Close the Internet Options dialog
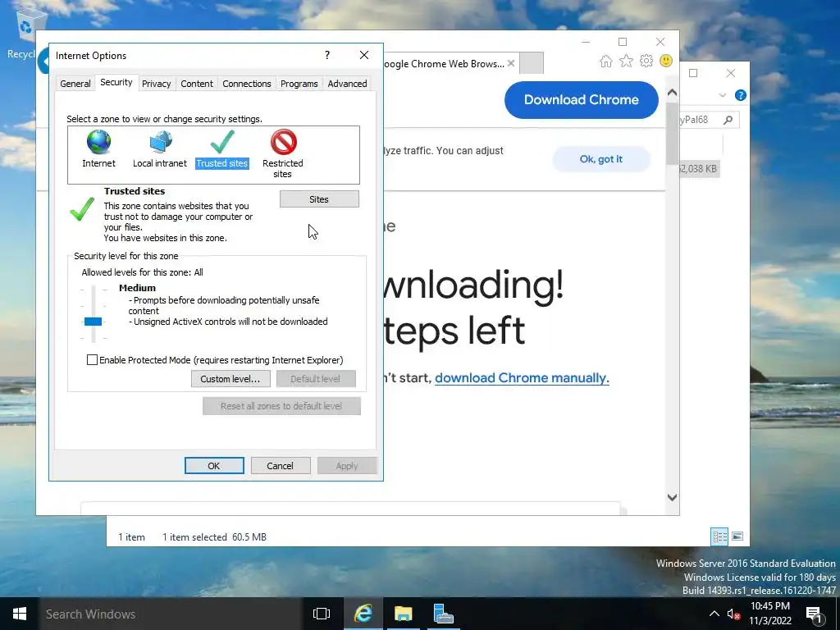 click(364, 55)
